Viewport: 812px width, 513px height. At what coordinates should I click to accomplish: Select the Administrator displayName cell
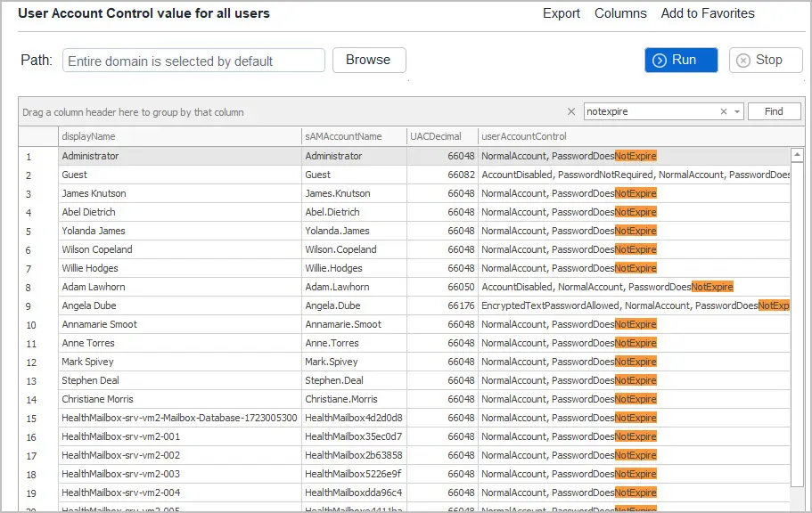coord(180,156)
